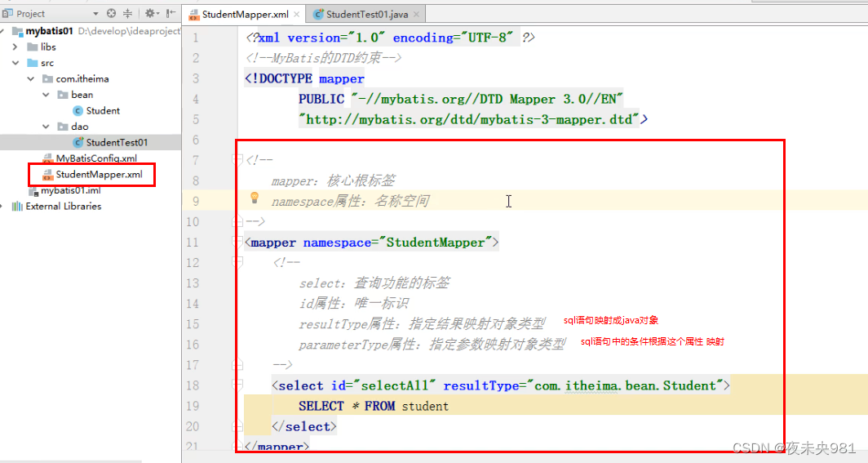Viewport: 868px width, 463px height.
Task: Click the closing select tag on line 20
Action: (x=304, y=426)
